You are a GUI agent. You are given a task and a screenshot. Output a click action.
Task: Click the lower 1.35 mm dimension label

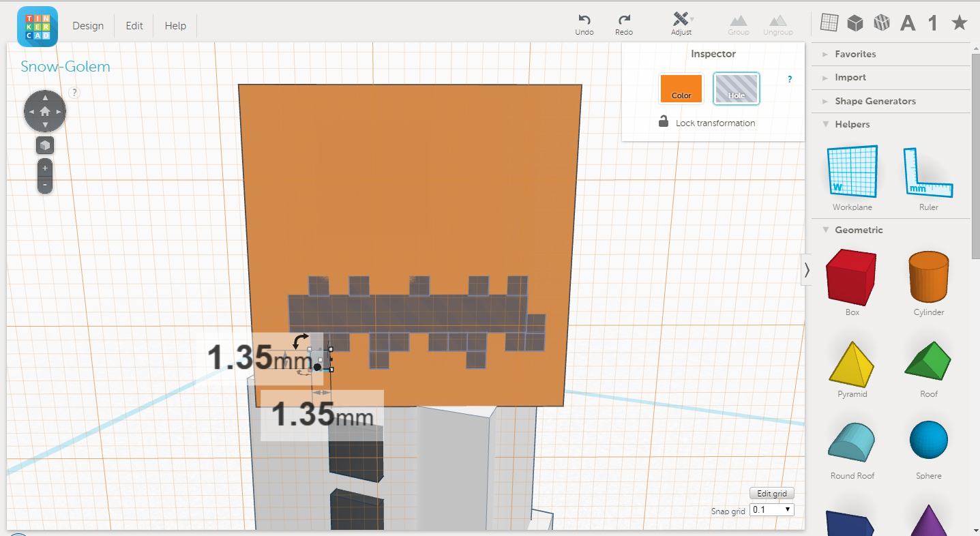click(x=322, y=414)
